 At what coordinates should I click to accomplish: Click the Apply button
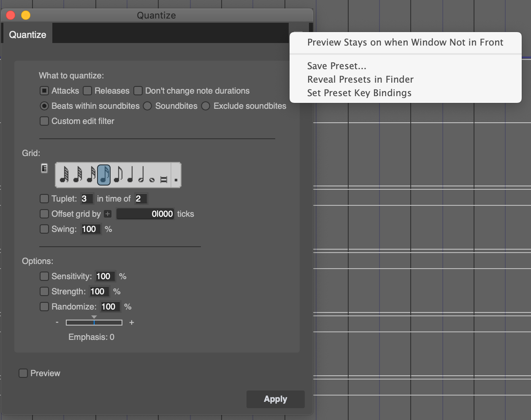275,399
